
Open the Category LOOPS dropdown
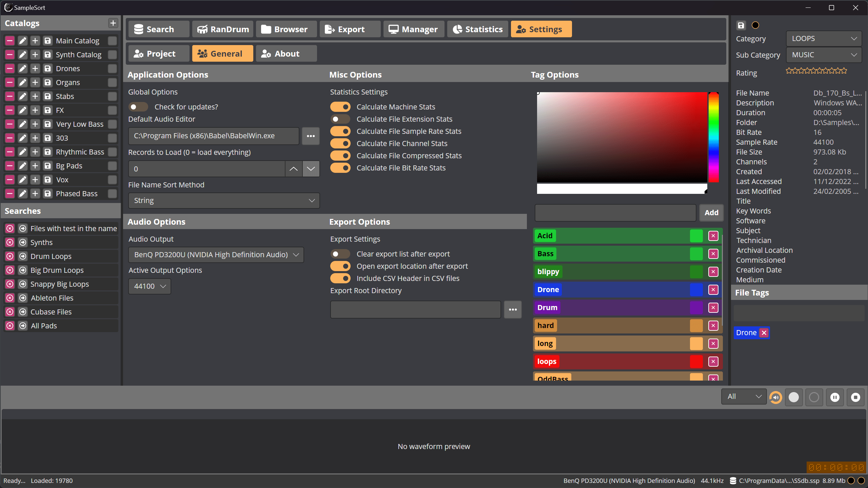pyautogui.click(x=824, y=39)
